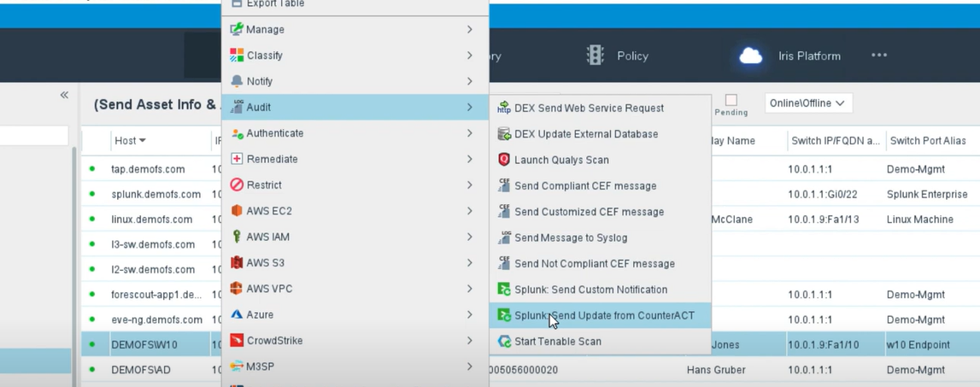980x387 pixels.
Task: Toggle the Pending checkbox
Action: [x=731, y=100]
